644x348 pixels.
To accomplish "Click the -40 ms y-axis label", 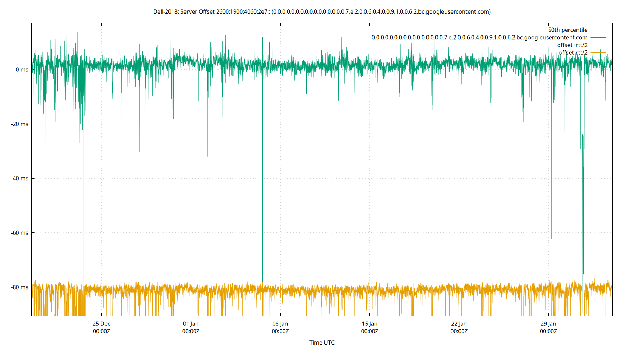I will (x=20, y=178).
